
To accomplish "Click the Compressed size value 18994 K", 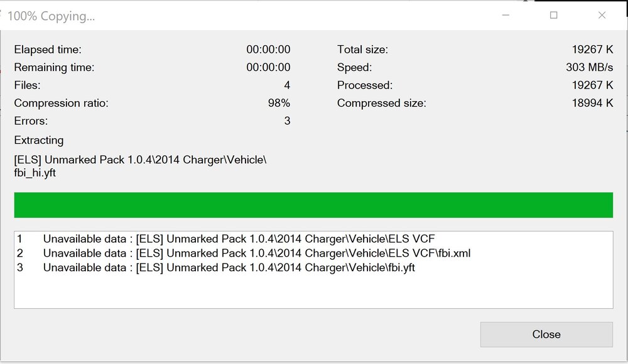I will point(592,103).
